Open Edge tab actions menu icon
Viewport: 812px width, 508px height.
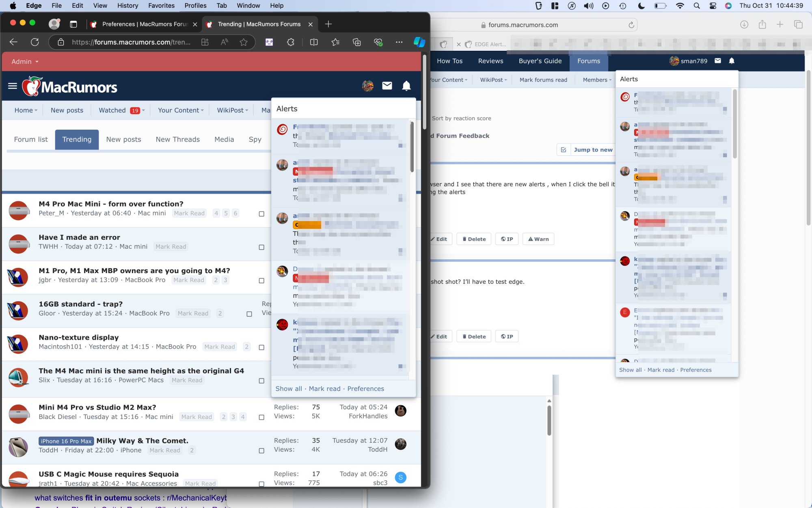click(x=73, y=24)
